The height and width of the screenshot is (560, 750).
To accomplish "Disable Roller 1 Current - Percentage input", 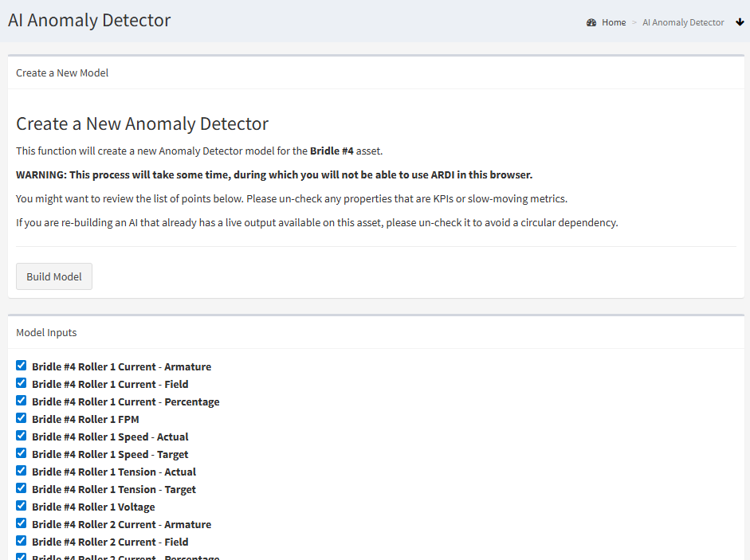I will pyautogui.click(x=22, y=401).
